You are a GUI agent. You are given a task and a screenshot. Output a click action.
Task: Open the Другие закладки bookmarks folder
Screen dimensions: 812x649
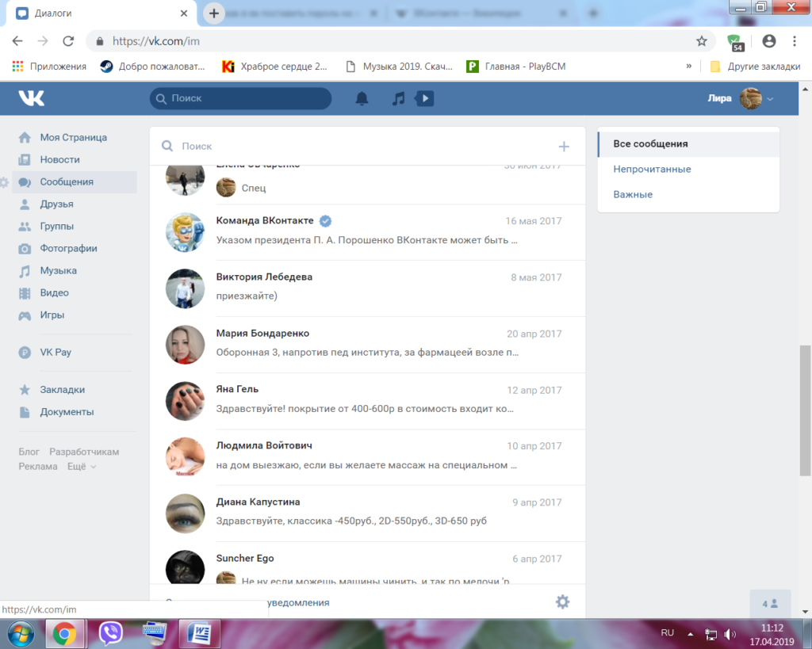click(755, 67)
